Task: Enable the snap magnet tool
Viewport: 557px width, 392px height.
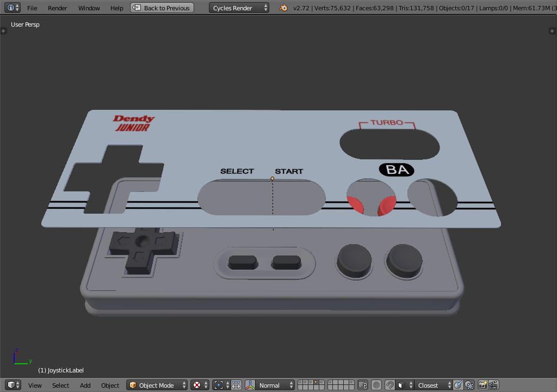Action: coord(389,385)
